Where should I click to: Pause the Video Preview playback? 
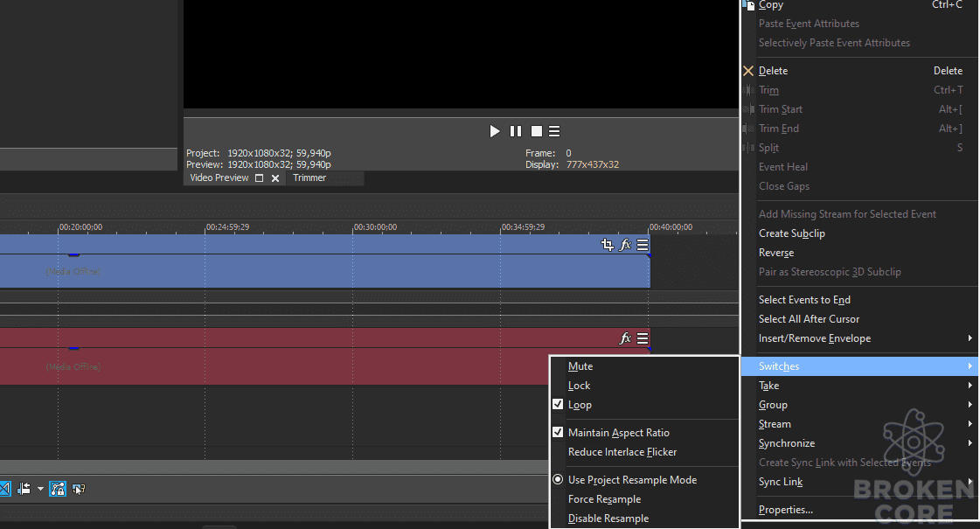(x=516, y=131)
